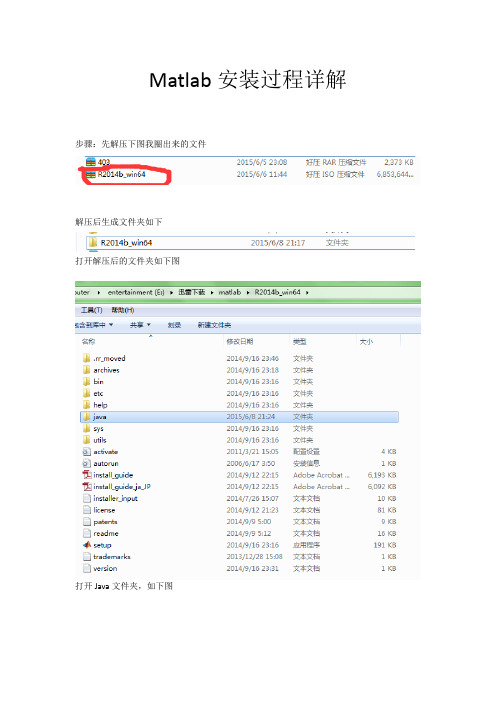Click the 新建文件夹 button
This screenshot has height=702, width=496.
(x=214, y=325)
